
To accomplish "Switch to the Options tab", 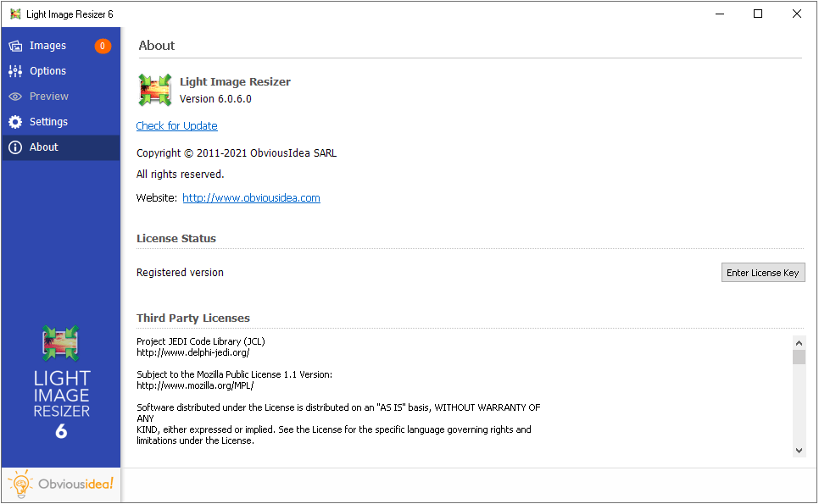I will coord(47,71).
